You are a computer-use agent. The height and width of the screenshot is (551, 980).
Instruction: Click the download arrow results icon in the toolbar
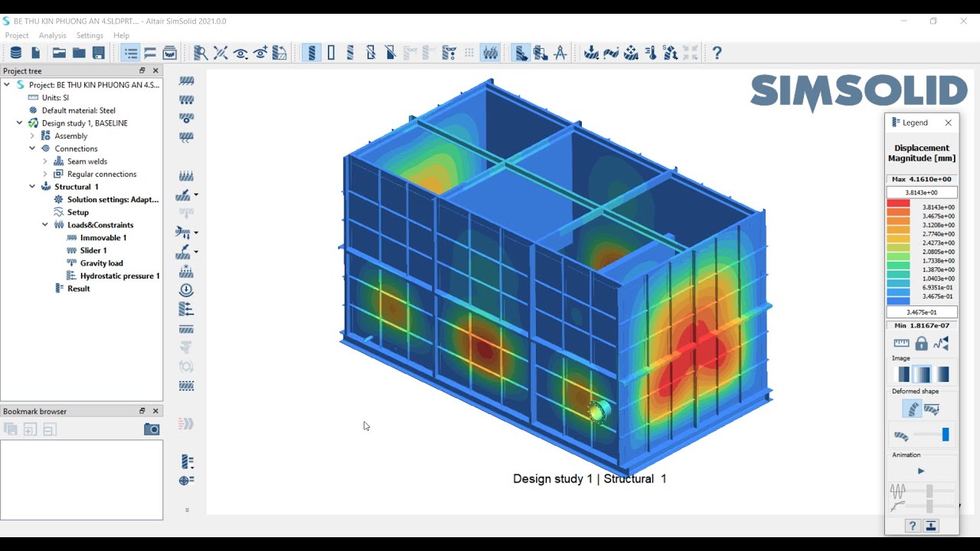tap(591, 53)
